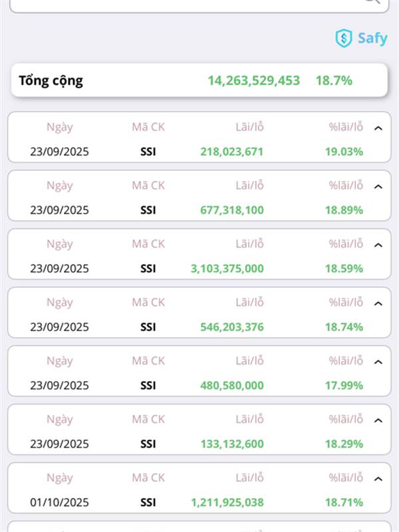The height and width of the screenshot is (532, 399).
Task: Collapse the row with profit 3,103,375,000
Action: point(378,245)
